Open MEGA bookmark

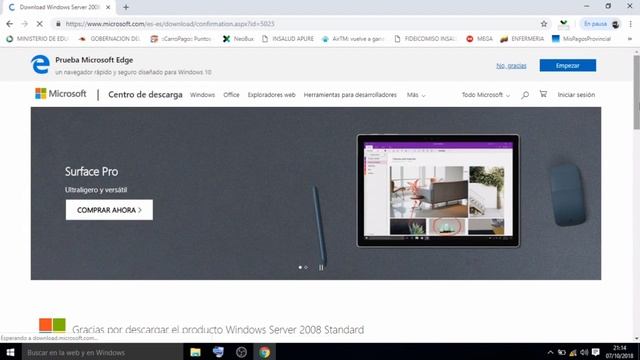click(x=480, y=39)
